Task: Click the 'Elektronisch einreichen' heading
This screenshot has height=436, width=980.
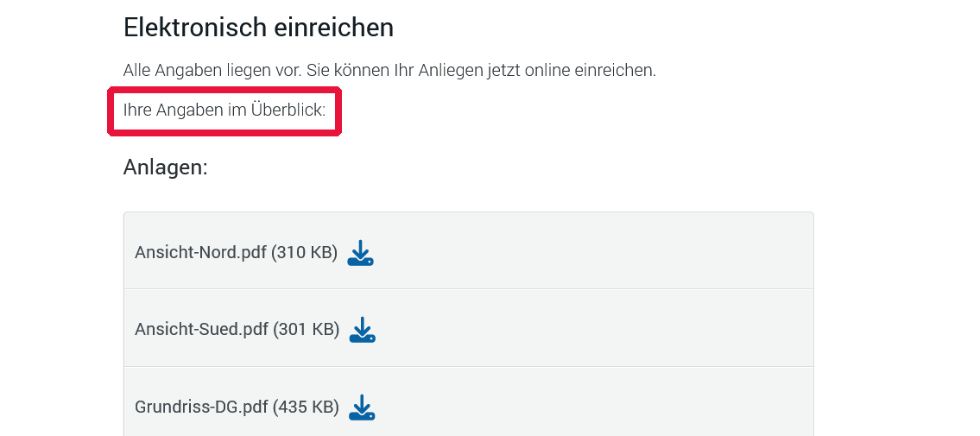Action: pyautogui.click(x=258, y=28)
